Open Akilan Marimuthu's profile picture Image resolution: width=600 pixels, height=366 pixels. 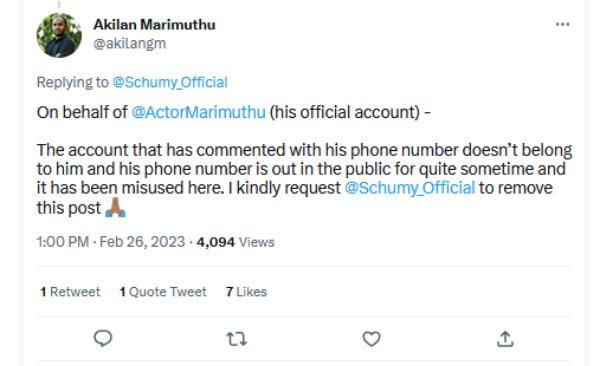pos(59,35)
